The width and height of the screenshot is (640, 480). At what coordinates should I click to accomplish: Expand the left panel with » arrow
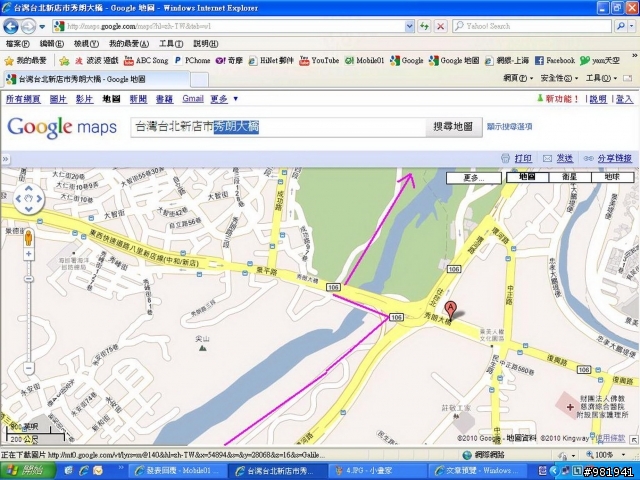5,159
